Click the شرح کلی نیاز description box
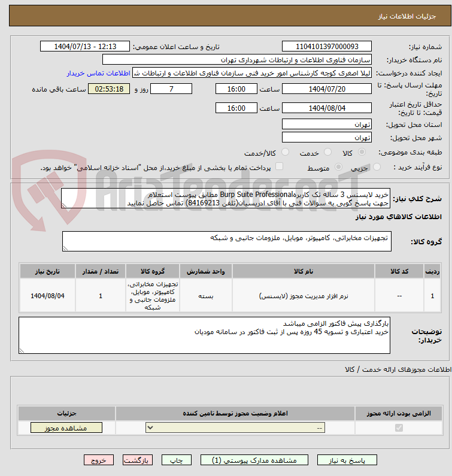This screenshot has width=452, height=476. (226, 198)
